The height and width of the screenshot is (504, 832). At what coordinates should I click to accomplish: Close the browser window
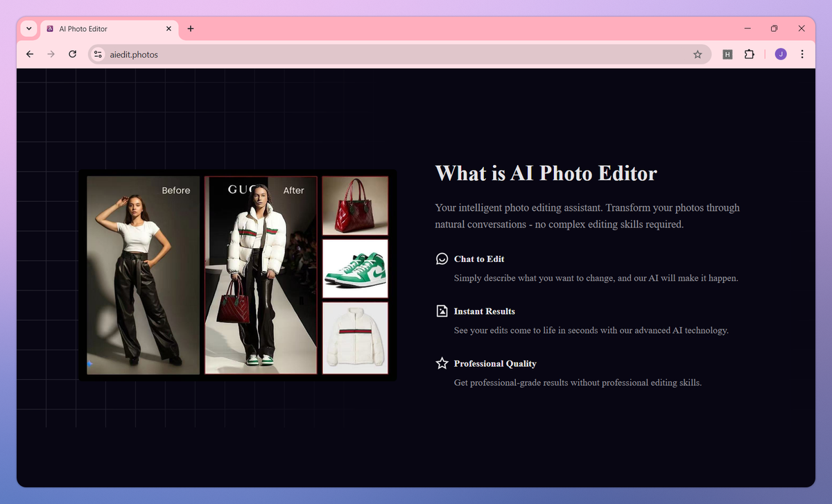coord(801,28)
